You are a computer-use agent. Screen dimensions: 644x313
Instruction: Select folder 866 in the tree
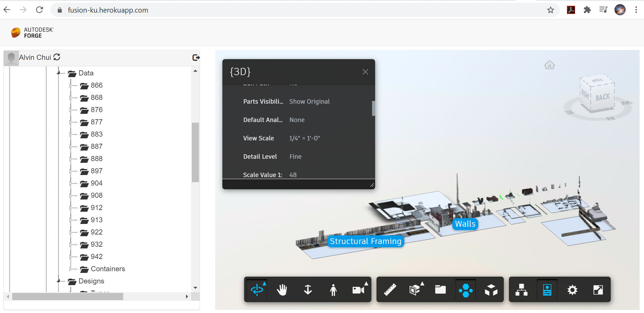pyautogui.click(x=96, y=85)
